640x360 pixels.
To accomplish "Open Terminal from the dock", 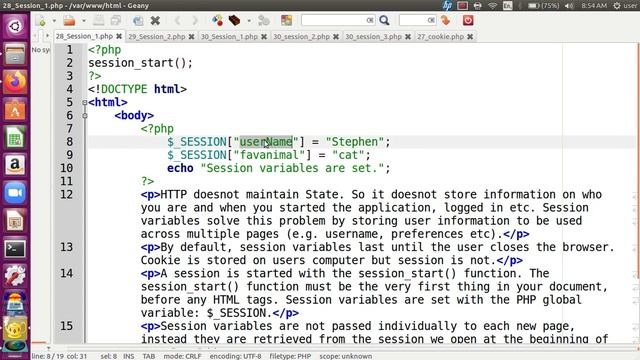I will [x=15, y=249].
